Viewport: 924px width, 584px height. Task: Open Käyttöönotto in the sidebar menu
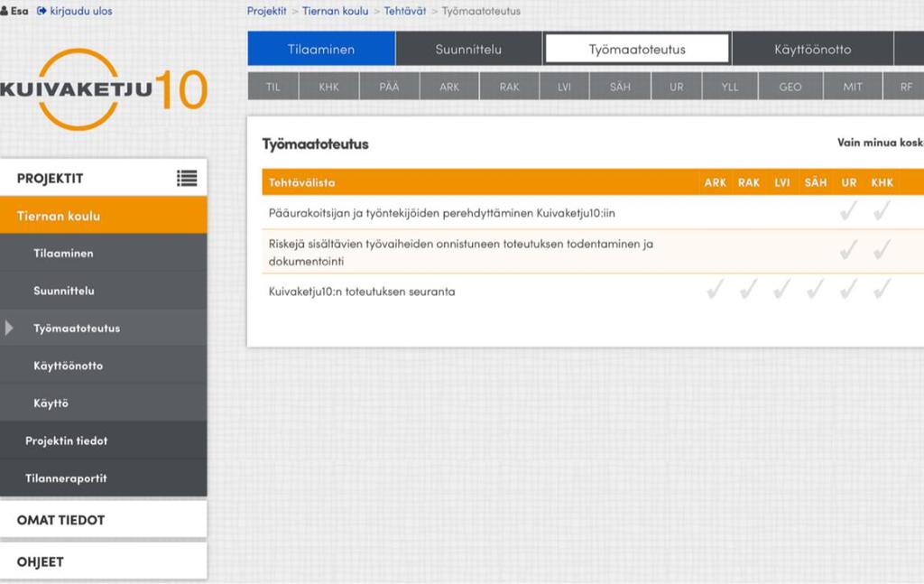[104, 366]
